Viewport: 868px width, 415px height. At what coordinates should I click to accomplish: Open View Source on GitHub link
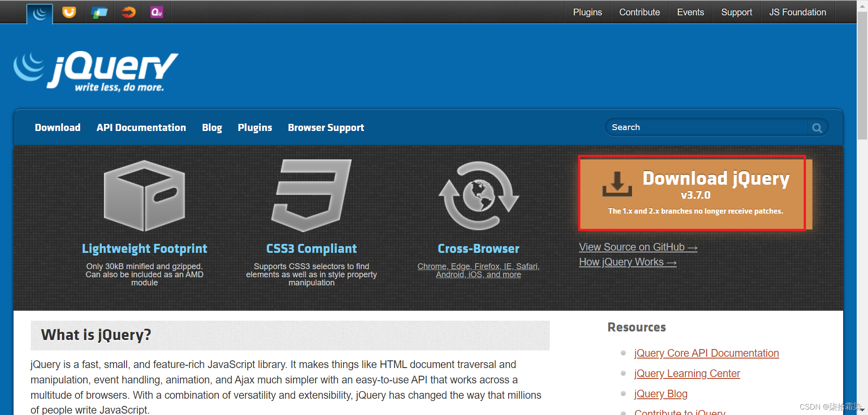click(638, 247)
